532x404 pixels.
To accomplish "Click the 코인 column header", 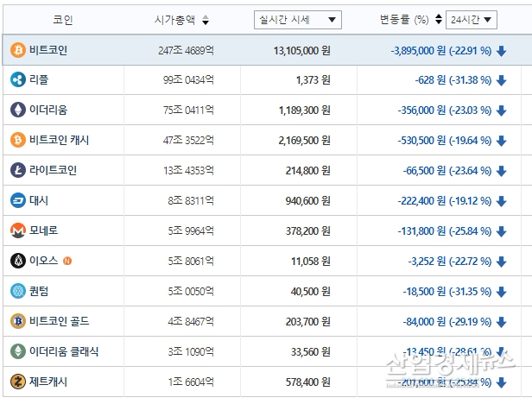I will click(63, 19).
